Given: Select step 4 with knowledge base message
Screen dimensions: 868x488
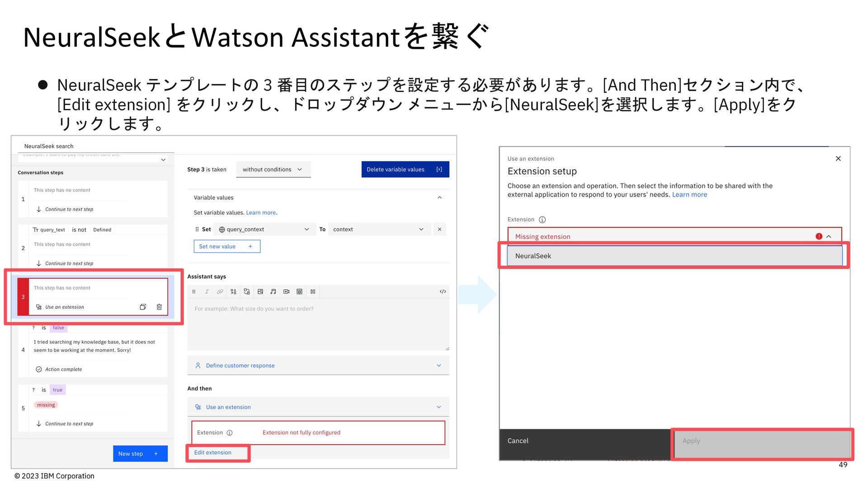Looking at the screenshot, I should point(93,350).
